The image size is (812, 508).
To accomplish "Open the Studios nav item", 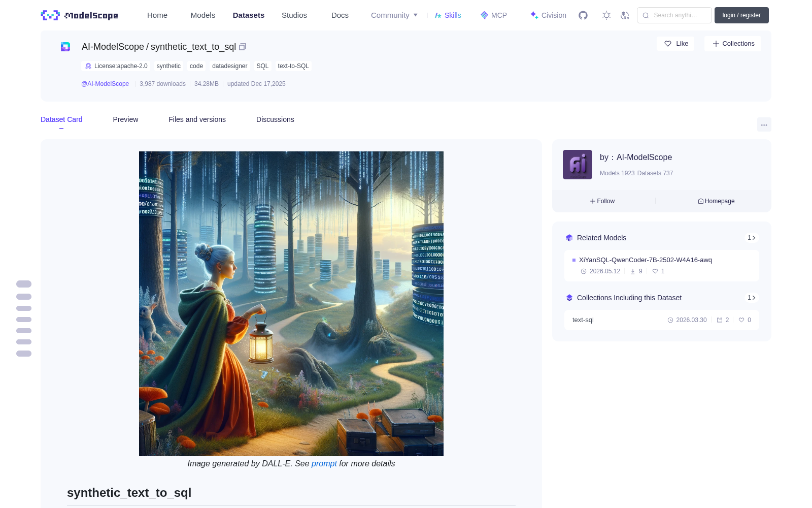I will click(x=294, y=15).
